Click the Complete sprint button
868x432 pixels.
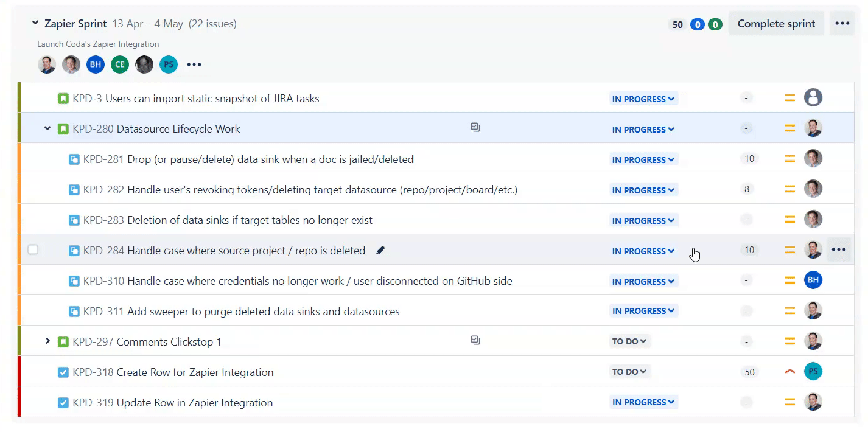776,24
